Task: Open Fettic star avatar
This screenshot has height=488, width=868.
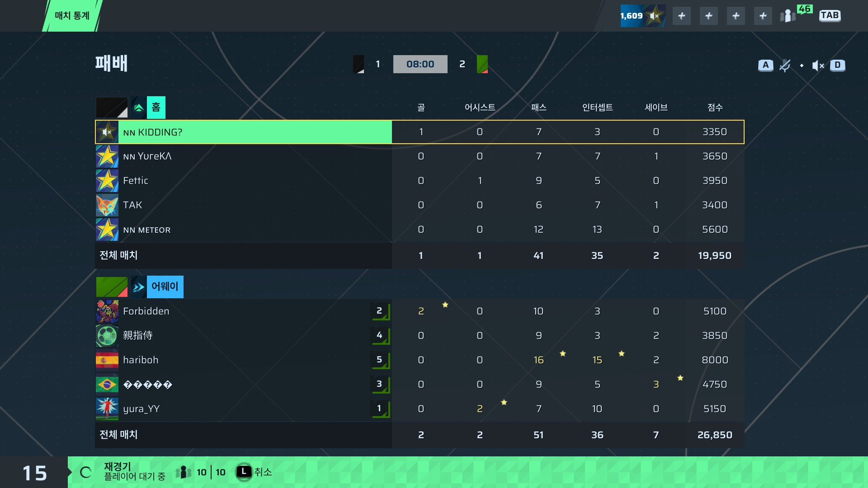Action: 107,181
